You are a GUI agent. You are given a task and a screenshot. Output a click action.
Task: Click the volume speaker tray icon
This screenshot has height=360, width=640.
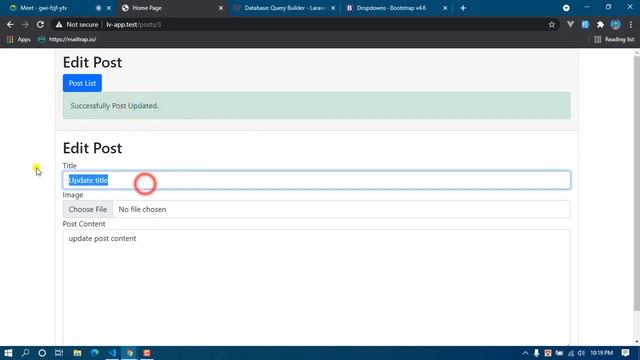point(581,353)
